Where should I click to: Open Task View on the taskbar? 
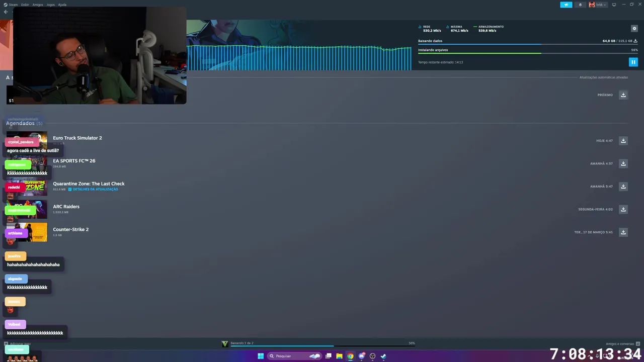click(328, 356)
